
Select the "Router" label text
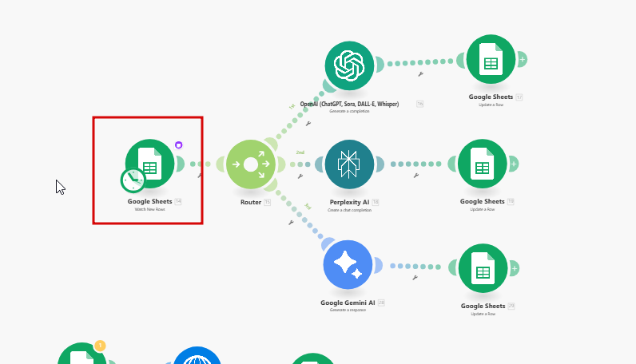251,202
